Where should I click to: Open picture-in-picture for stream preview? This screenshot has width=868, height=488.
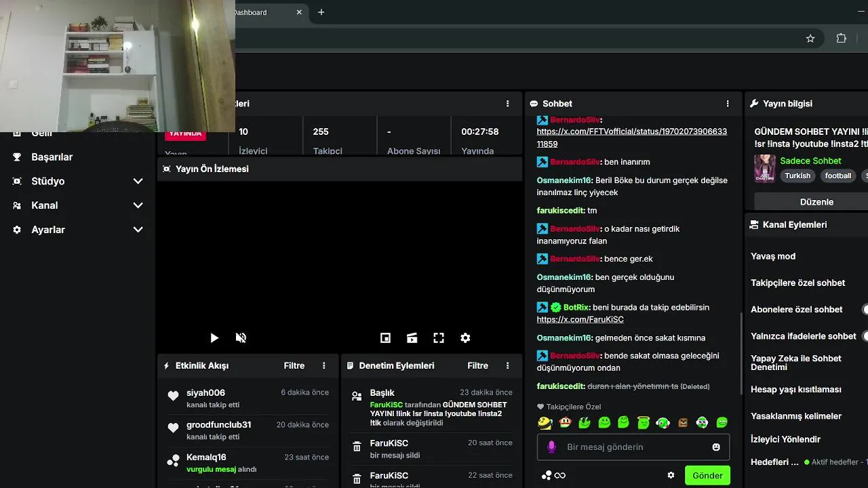coord(385,338)
